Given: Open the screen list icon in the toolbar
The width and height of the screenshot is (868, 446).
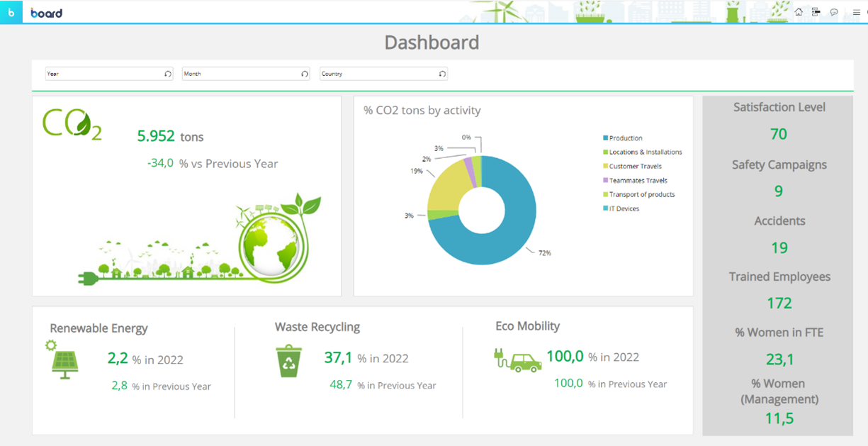Looking at the screenshot, I should 816,11.
